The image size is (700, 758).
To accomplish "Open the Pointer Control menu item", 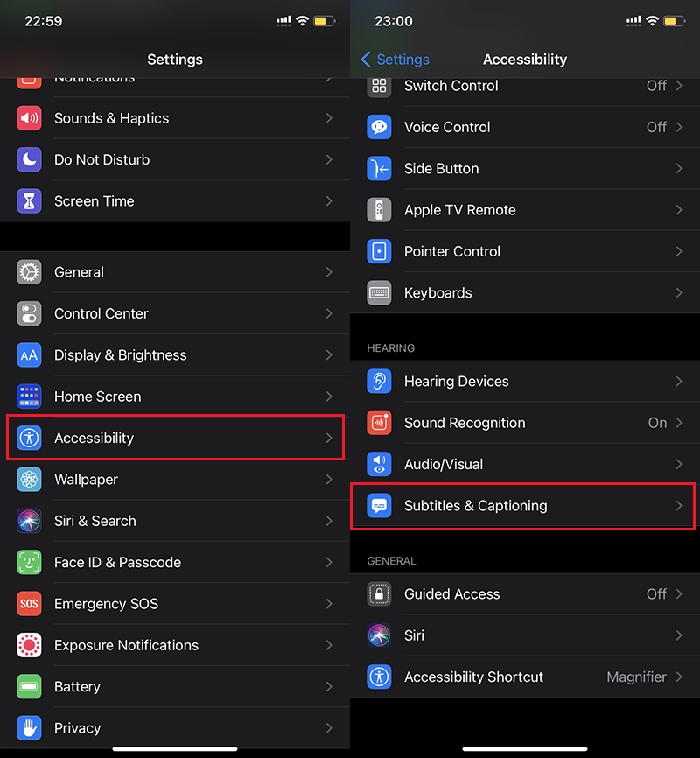I will [525, 251].
